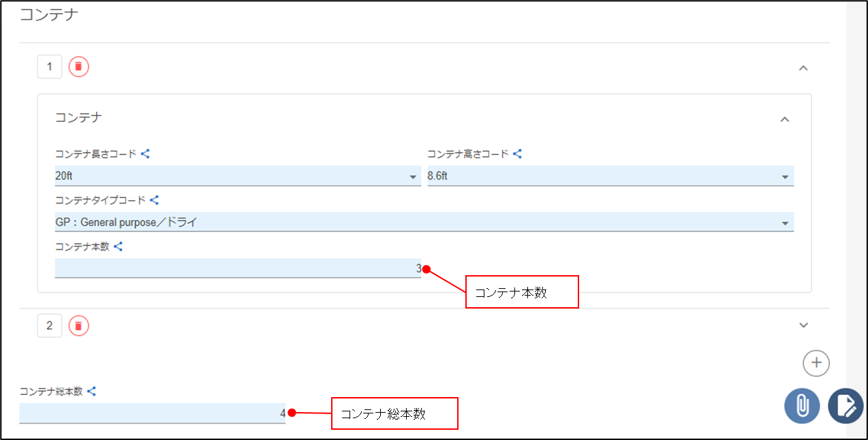Delete container entry 2 with trash icon
868x440 pixels.
click(78, 326)
